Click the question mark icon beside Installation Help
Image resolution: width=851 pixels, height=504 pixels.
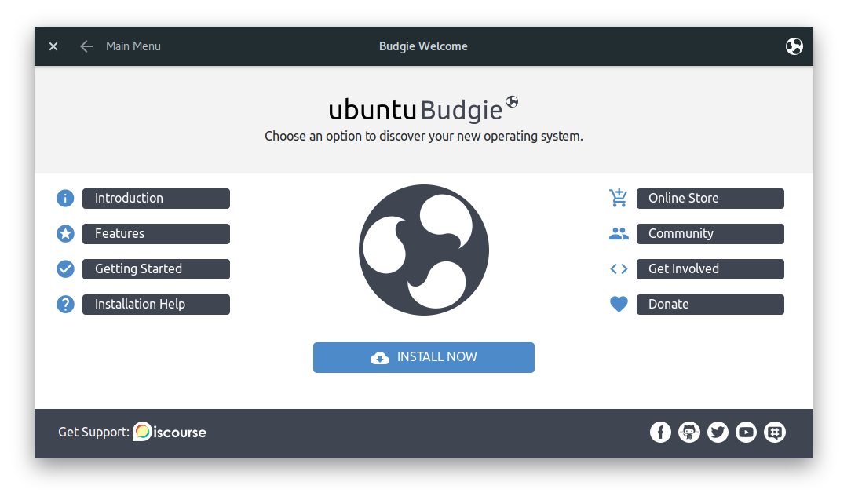(65, 305)
